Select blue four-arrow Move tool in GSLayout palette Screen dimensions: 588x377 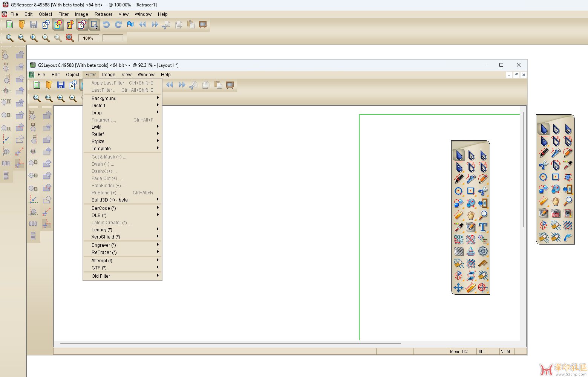[458, 288]
